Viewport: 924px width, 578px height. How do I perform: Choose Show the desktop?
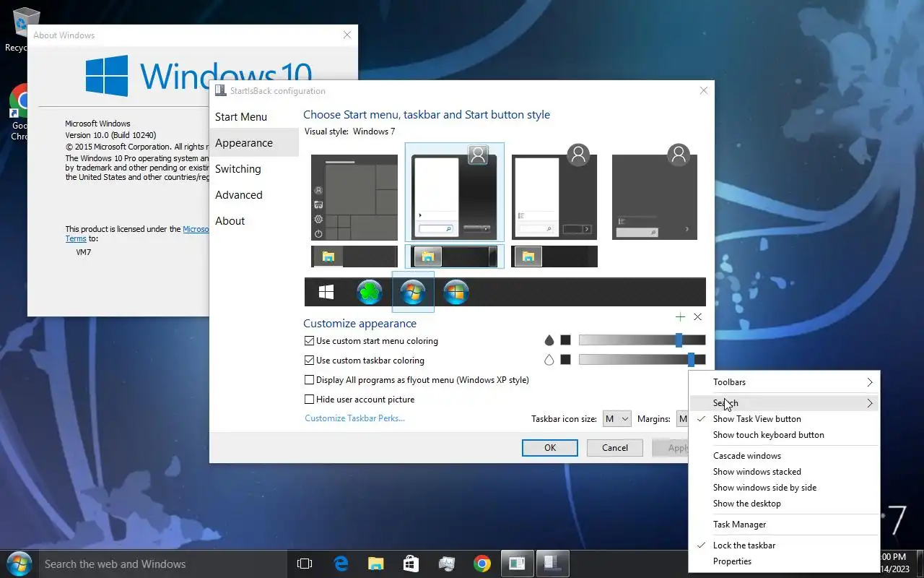[x=784, y=504]
